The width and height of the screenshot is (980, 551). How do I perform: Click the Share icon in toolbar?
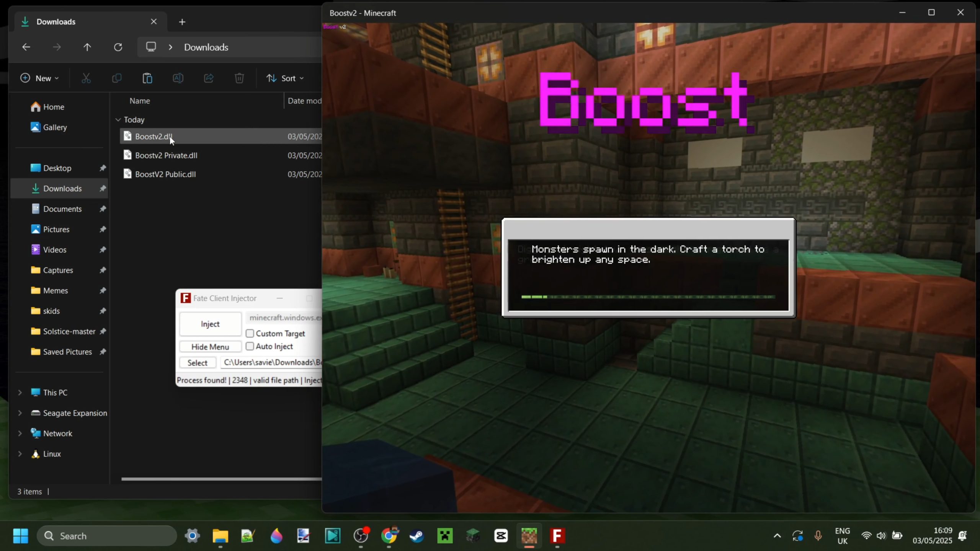coord(209,78)
